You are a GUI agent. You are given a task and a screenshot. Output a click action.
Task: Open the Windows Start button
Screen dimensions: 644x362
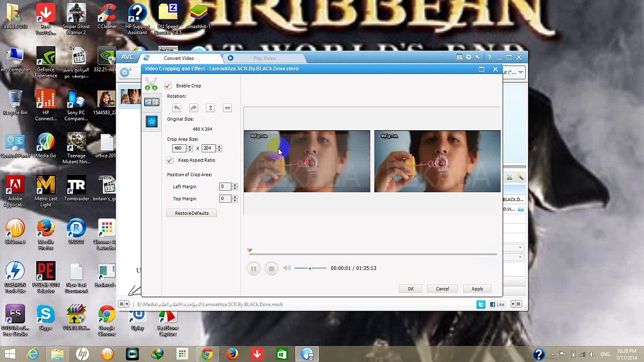(9, 354)
